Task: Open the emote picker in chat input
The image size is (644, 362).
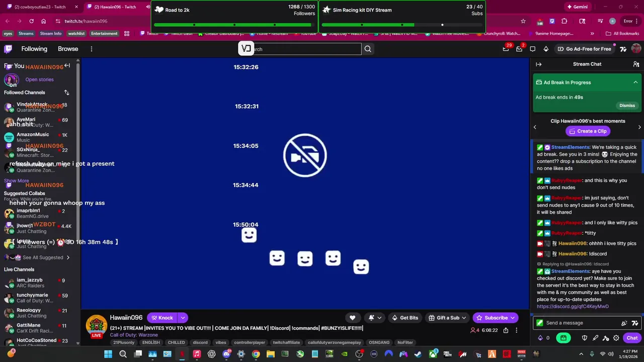Action: (x=624, y=323)
